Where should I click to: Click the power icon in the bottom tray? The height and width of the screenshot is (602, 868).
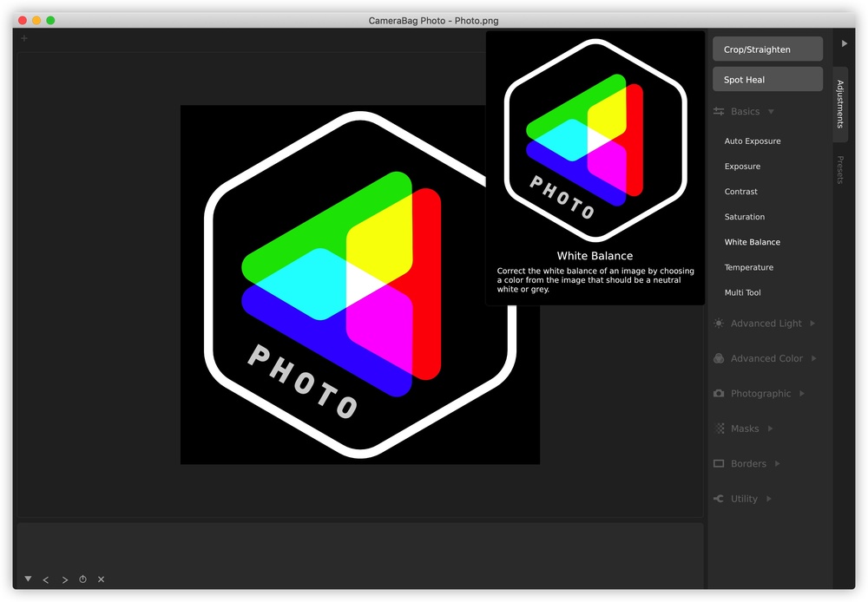point(82,579)
